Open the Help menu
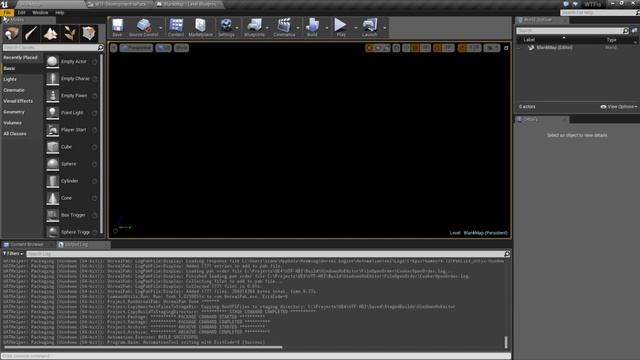The image size is (640, 360). coord(60,13)
